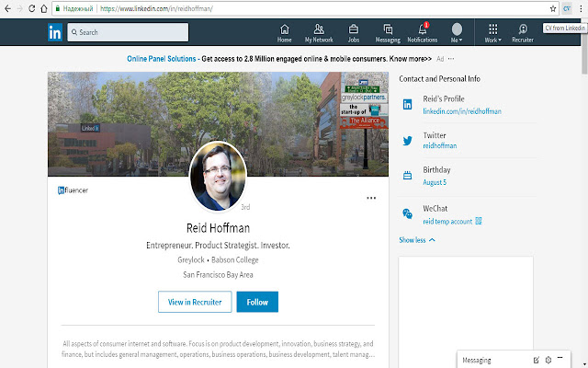Open the profile More actions three-dot menu
The image size is (588, 368).
click(371, 199)
